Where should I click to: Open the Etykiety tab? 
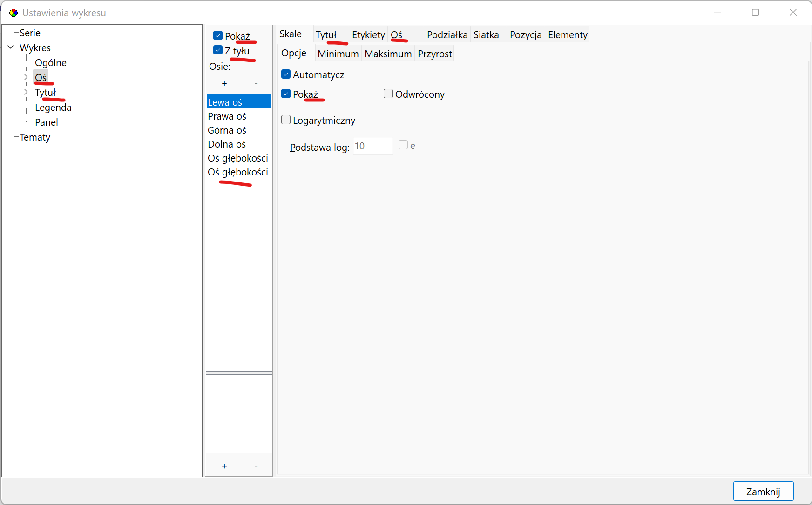pos(368,34)
